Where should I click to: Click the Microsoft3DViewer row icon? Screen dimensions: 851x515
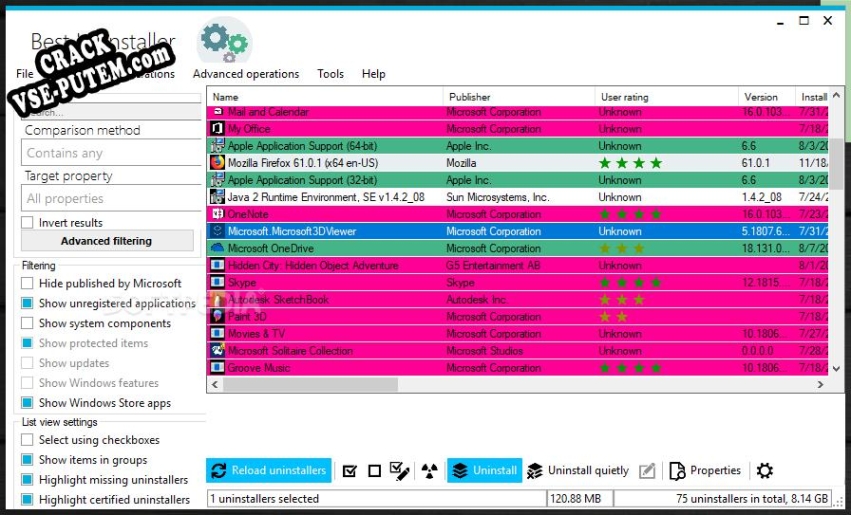pyautogui.click(x=217, y=231)
